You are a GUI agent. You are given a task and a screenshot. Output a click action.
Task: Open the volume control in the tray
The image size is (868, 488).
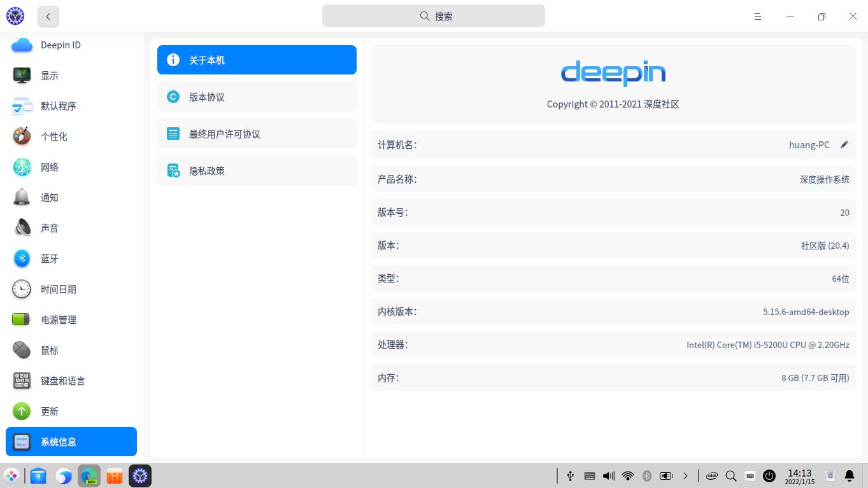608,475
